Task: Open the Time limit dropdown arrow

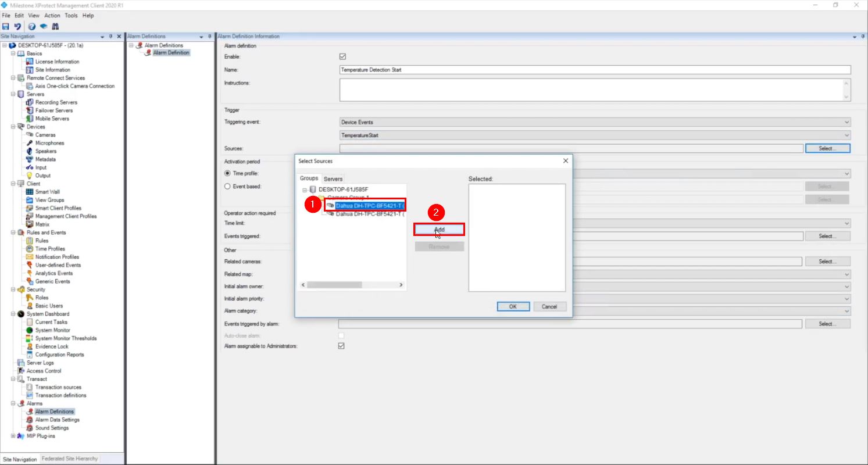Action: pos(846,223)
